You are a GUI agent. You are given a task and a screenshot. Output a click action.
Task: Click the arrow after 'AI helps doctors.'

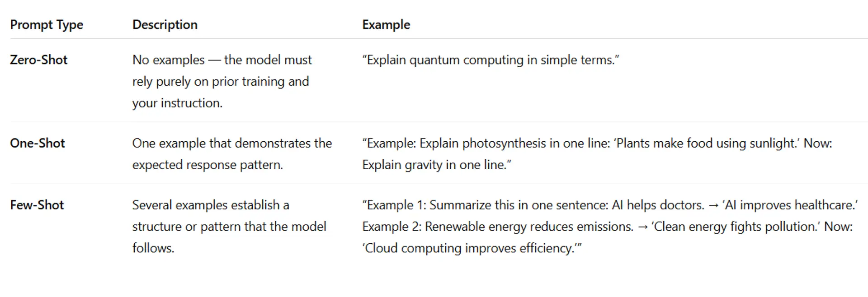point(713,206)
